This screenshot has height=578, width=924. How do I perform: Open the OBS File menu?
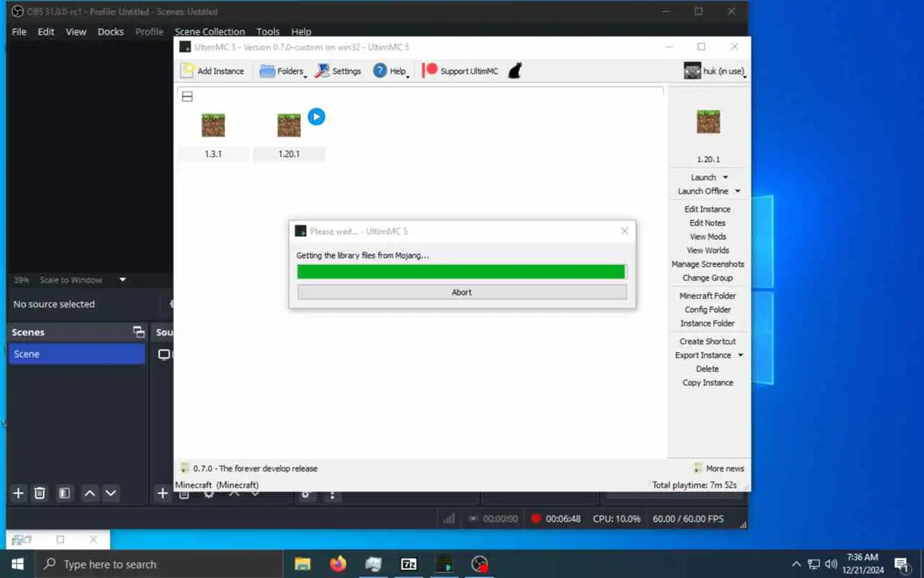19,32
